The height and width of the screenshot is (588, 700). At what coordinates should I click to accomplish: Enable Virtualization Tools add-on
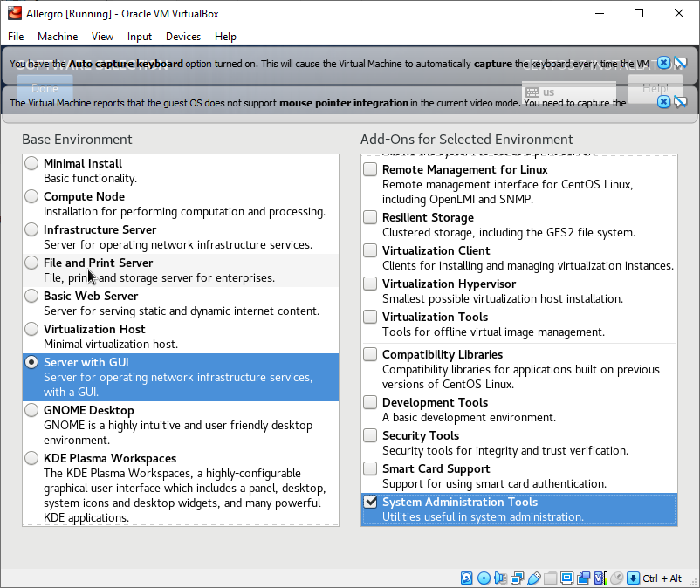coord(370,317)
